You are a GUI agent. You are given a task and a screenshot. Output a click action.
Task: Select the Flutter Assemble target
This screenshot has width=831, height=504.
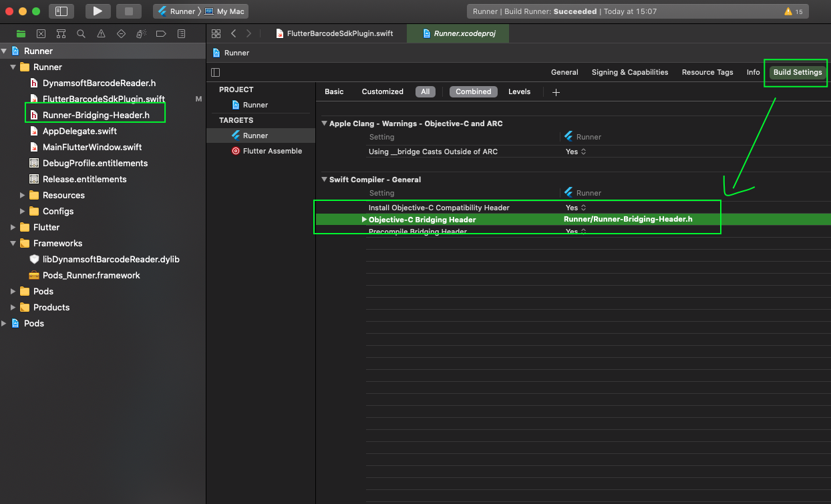point(272,151)
